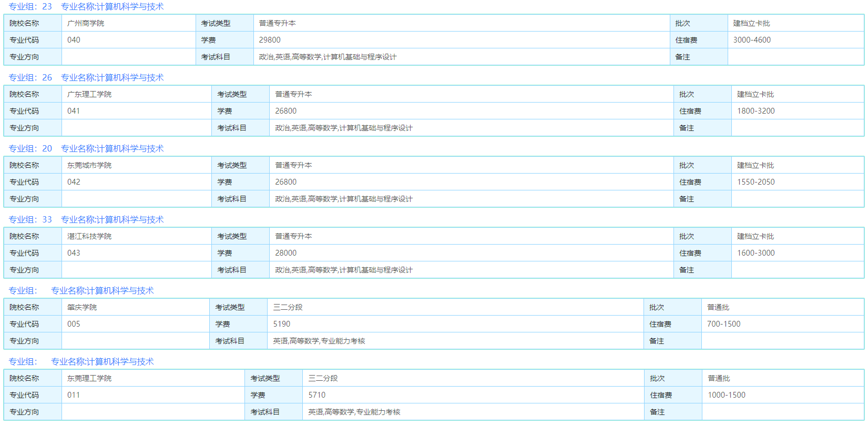Click exam type 三二分段 for 肇庆学院
Screen dimensions: 868x425
tap(288, 307)
